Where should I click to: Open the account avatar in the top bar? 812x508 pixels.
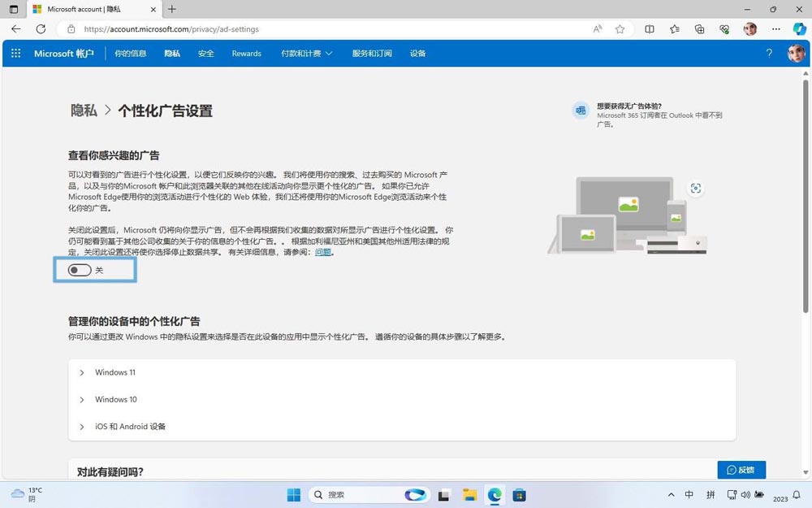point(796,53)
